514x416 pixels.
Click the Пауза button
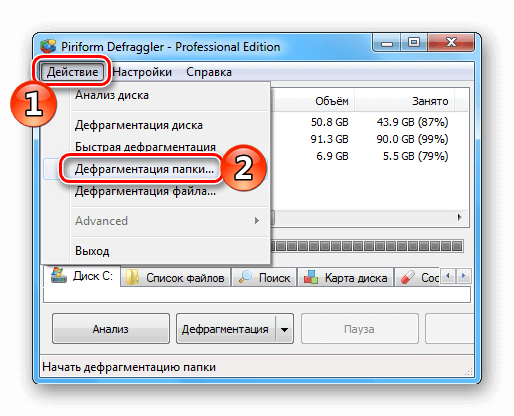[x=359, y=329]
